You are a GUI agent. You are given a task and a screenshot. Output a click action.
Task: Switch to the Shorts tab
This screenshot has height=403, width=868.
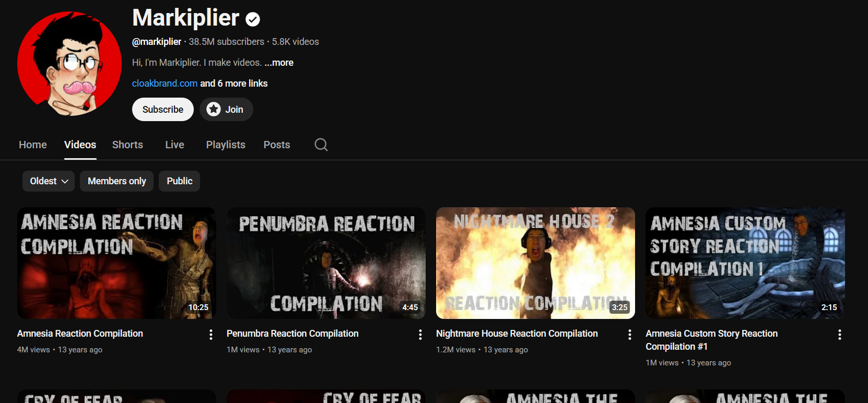click(127, 145)
